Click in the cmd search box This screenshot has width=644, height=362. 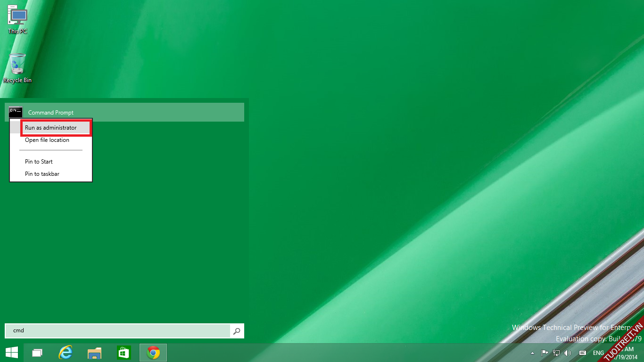(x=118, y=331)
